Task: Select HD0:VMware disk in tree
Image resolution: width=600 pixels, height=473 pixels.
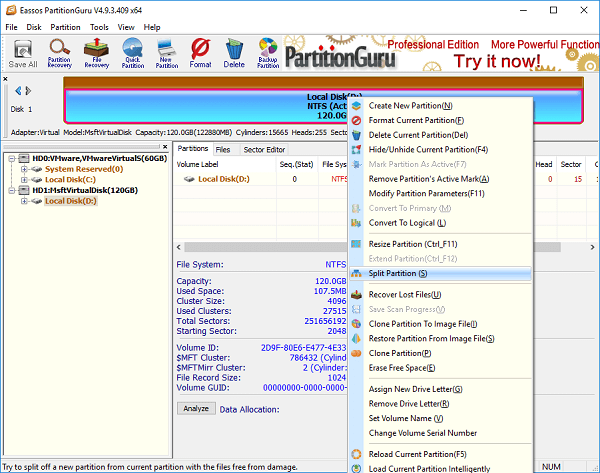Action: [x=99, y=158]
